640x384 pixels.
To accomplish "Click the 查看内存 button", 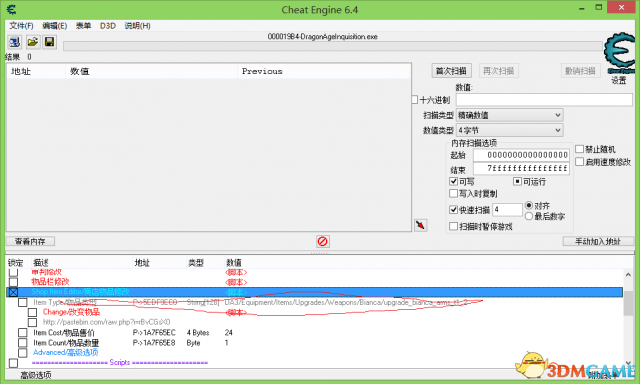I will [30, 241].
